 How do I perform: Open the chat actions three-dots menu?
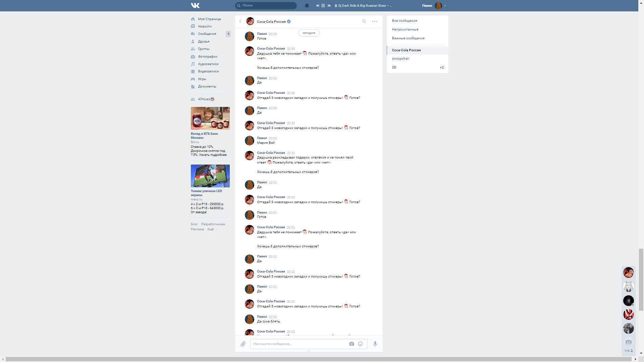tap(375, 21)
